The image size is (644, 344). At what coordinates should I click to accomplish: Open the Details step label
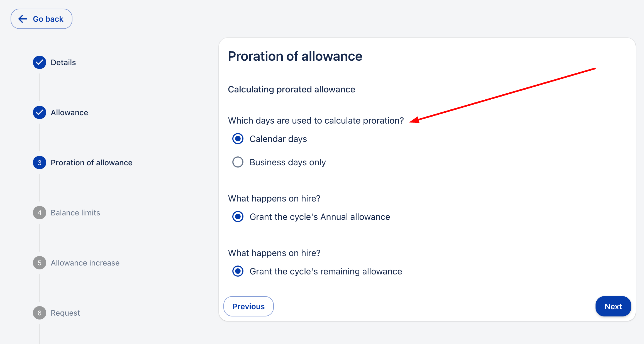coord(63,62)
